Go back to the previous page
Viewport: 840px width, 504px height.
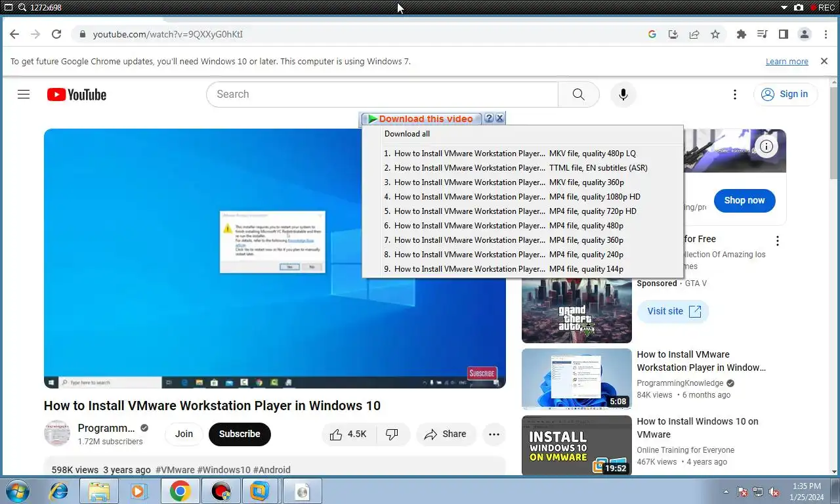pos(14,34)
